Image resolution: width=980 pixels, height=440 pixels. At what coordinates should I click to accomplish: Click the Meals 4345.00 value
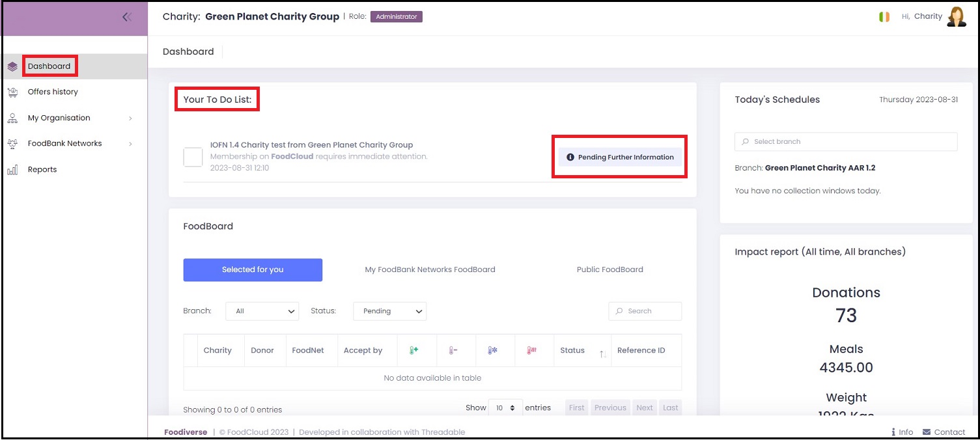[x=846, y=368]
